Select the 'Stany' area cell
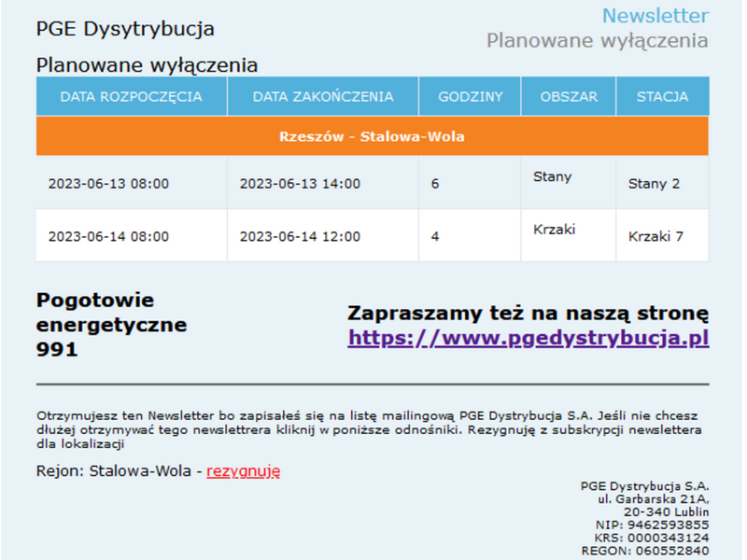Screen dimensions: 747x560 click(x=569, y=183)
